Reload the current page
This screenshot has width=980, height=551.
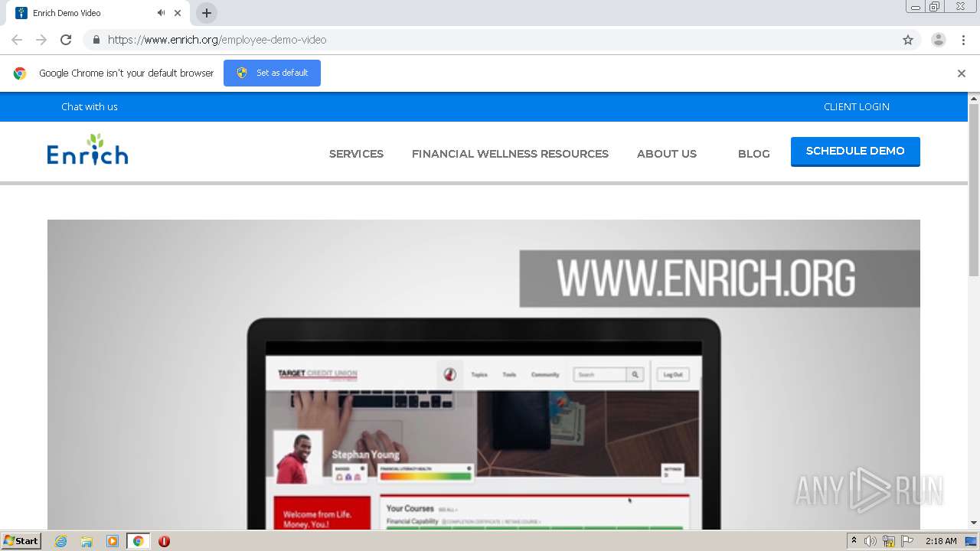click(x=66, y=40)
